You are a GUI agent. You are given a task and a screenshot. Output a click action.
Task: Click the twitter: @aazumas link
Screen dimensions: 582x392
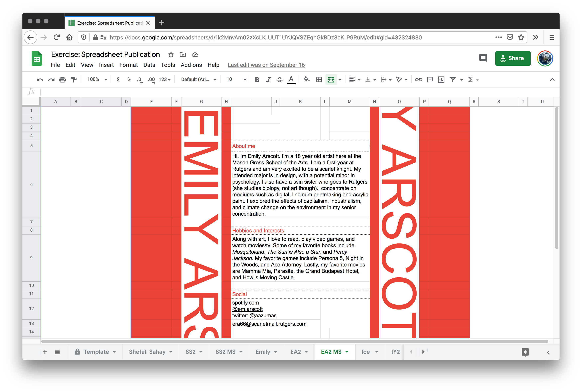[x=254, y=316]
